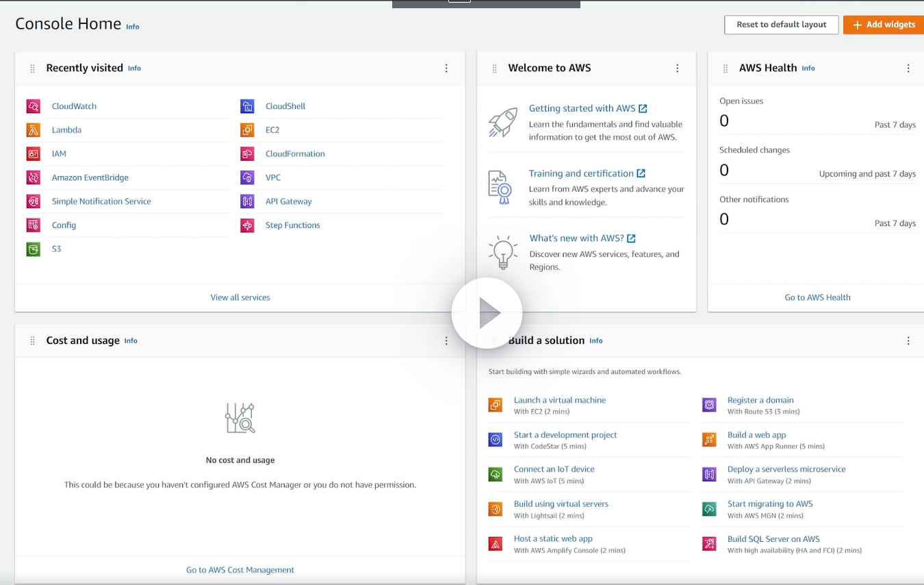This screenshot has width=924, height=585.
Task: Open the Cost and usage widget options menu
Action: click(446, 341)
